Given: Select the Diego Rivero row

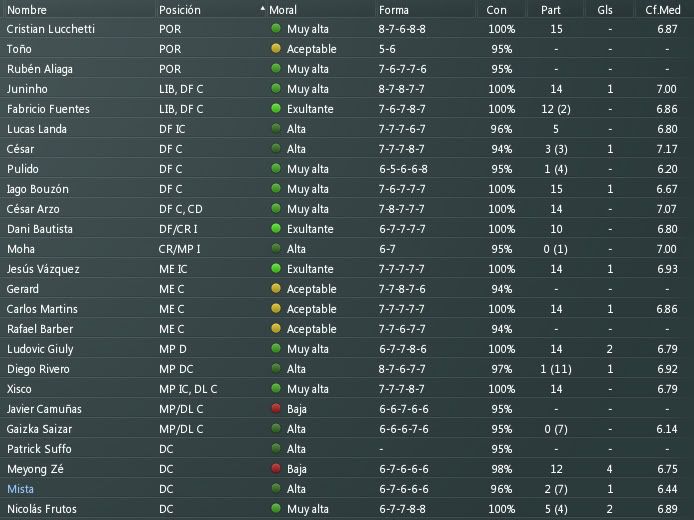Looking at the screenshot, I should (347, 369).
